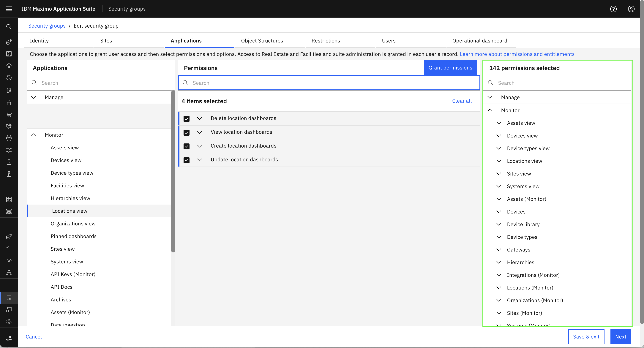Open the Object Structures tab
The image size is (644, 348).
270,41
